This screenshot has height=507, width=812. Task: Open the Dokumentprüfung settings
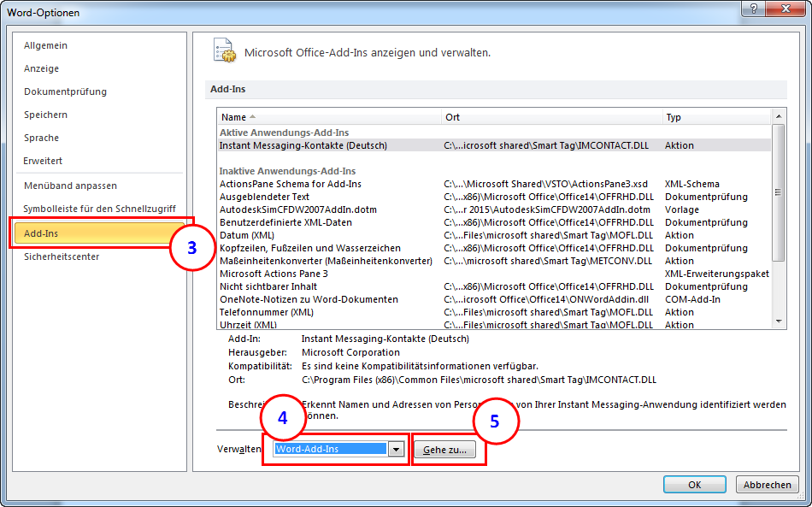coord(65,91)
